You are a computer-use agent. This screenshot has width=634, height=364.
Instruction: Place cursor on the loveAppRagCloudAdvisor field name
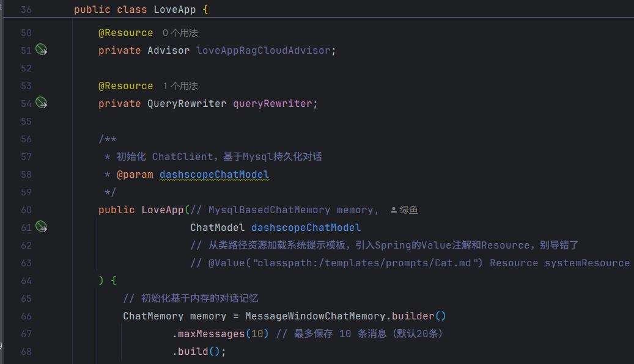point(263,51)
